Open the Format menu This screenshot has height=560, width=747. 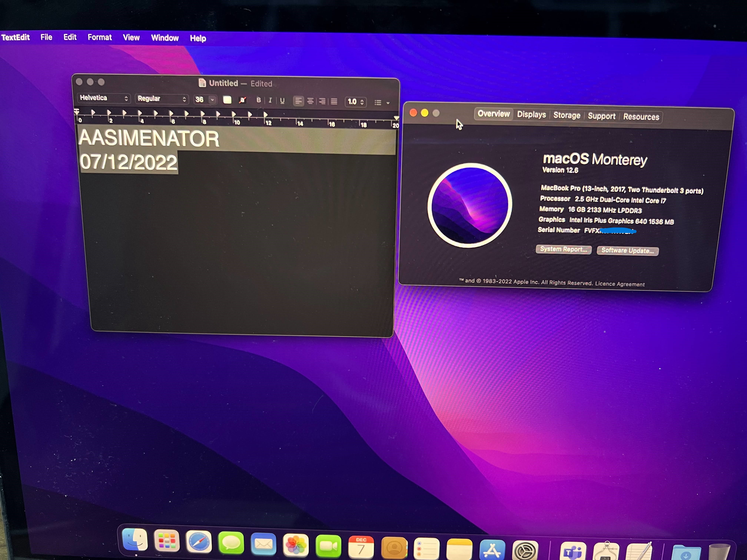(100, 37)
